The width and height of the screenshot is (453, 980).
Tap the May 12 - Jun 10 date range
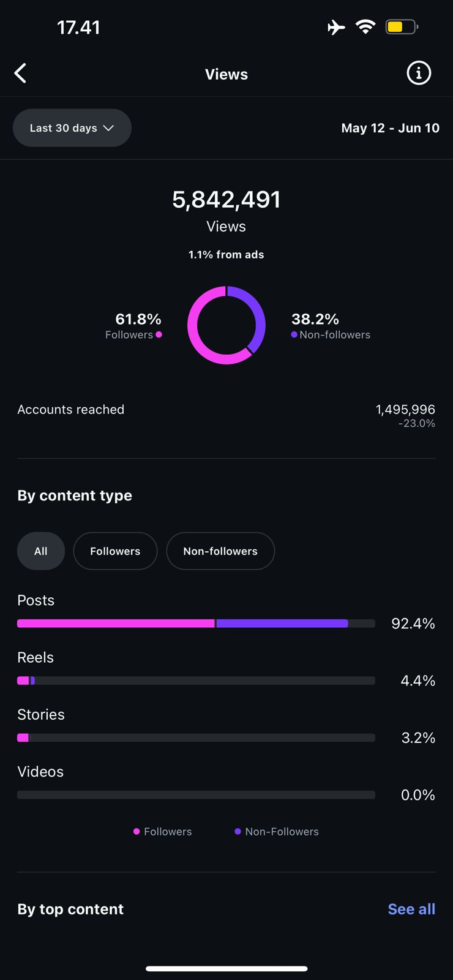tap(390, 128)
